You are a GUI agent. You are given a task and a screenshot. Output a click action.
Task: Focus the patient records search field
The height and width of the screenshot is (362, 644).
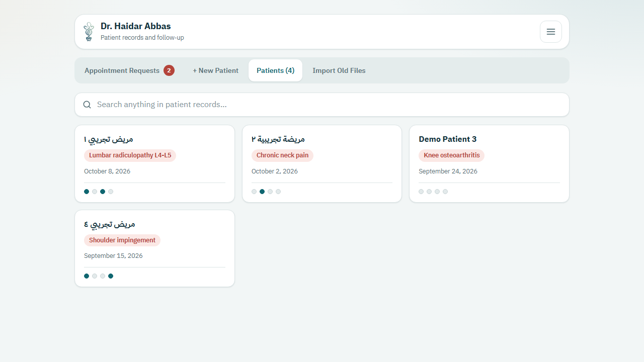tap(322, 105)
